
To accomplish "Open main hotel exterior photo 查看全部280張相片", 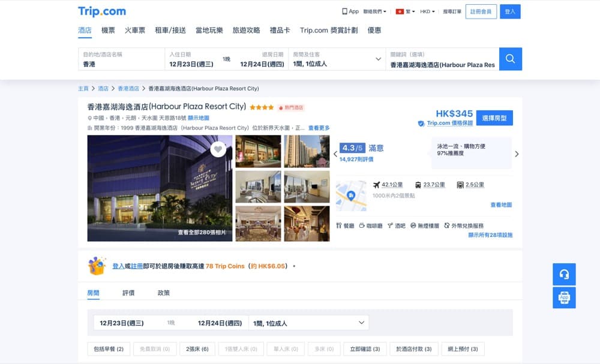I will [x=160, y=188].
